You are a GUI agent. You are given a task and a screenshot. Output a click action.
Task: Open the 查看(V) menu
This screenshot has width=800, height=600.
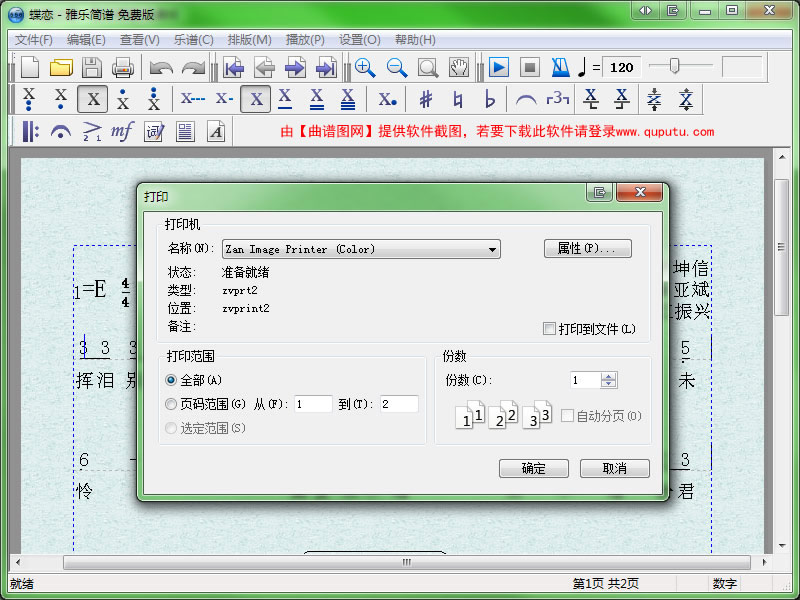point(139,40)
